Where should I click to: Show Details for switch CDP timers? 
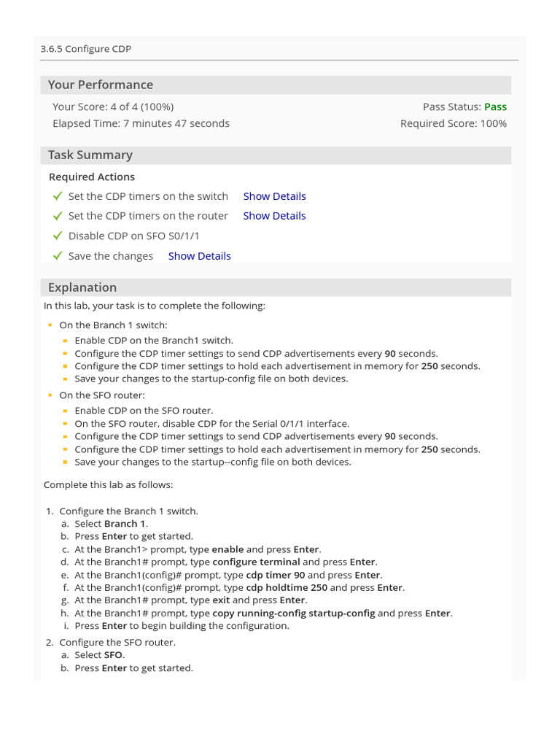click(274, 196)
